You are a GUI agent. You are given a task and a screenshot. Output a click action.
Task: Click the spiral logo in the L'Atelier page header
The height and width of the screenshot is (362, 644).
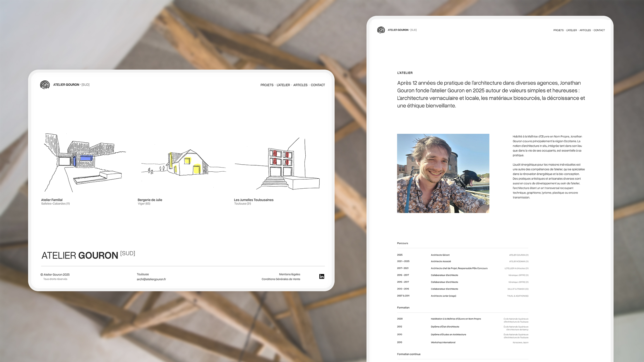(381, 30)
